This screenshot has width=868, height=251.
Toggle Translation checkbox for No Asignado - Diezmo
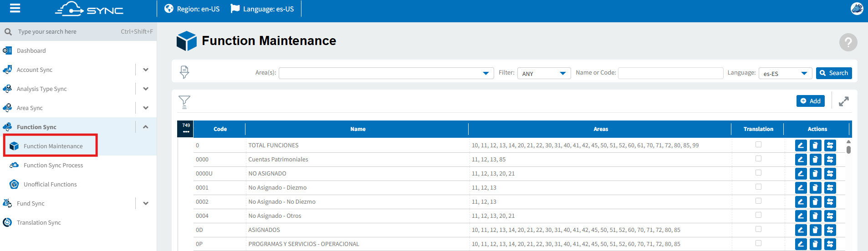[x=758, y=187]
